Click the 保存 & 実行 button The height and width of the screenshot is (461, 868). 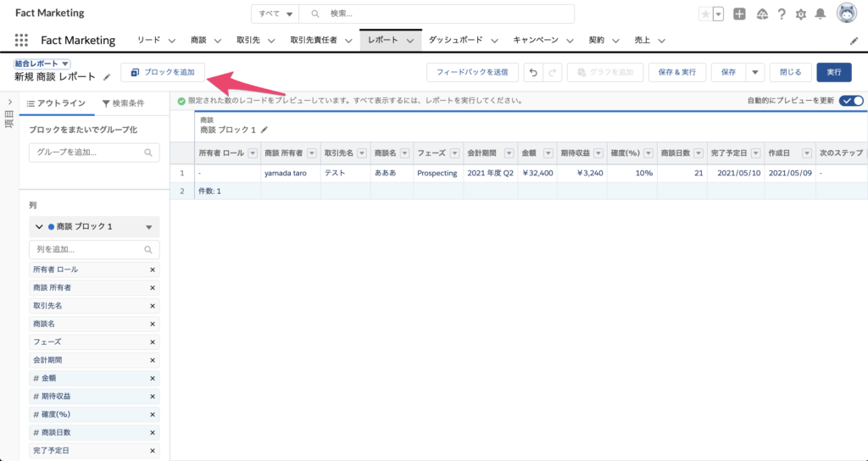677,73
